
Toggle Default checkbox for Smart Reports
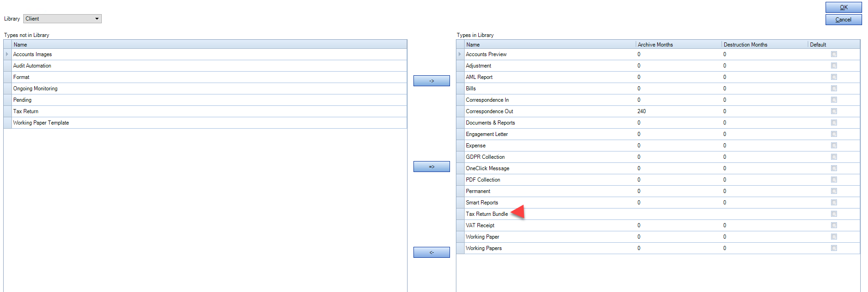point(834,203)
